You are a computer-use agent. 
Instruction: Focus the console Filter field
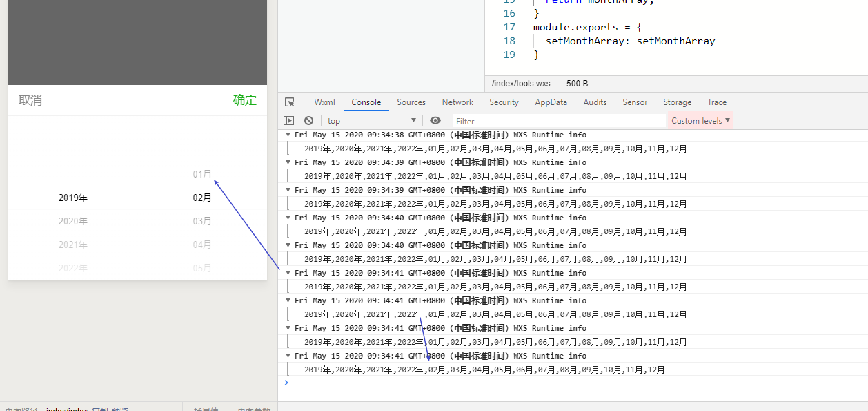pos(559,120)
